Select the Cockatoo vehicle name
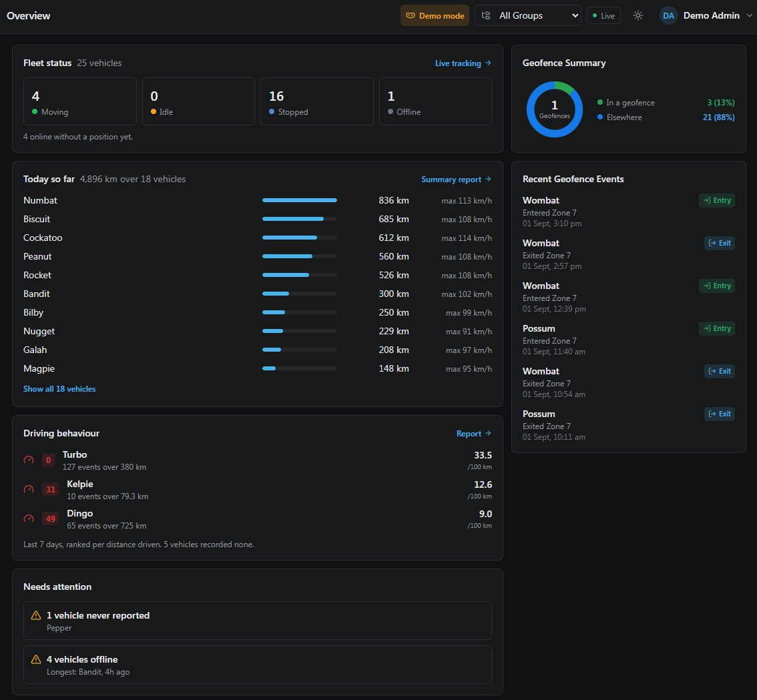The image size is (757, 700). [43, 238]
